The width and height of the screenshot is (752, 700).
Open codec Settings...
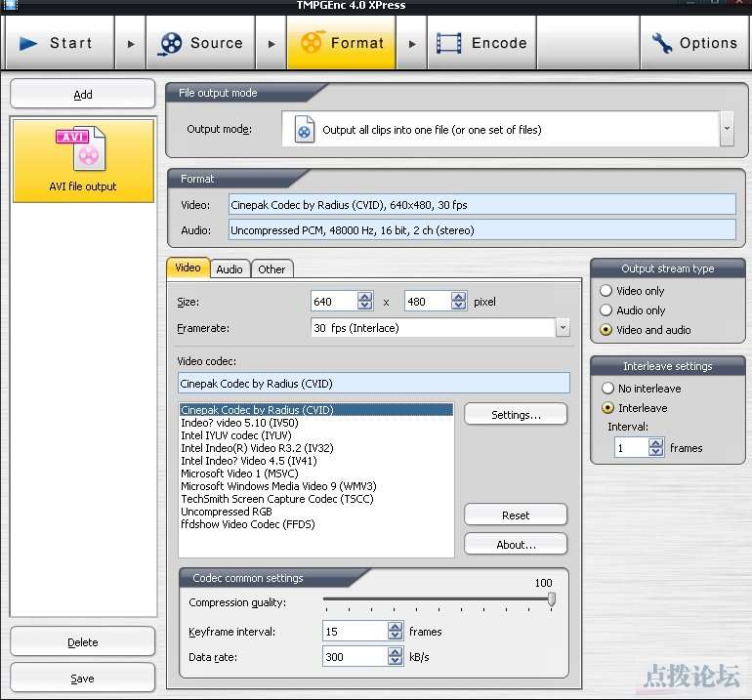point(516,414)
